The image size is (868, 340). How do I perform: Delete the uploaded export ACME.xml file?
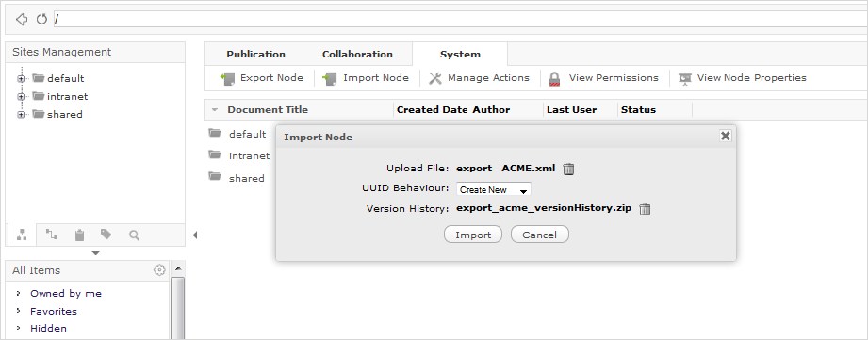click(568, 170)
